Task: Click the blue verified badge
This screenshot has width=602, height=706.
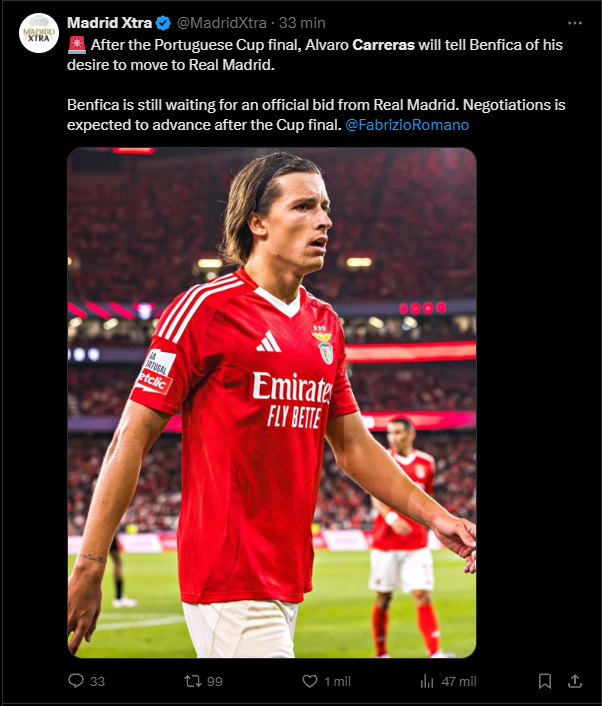Action: pos(163,23)
